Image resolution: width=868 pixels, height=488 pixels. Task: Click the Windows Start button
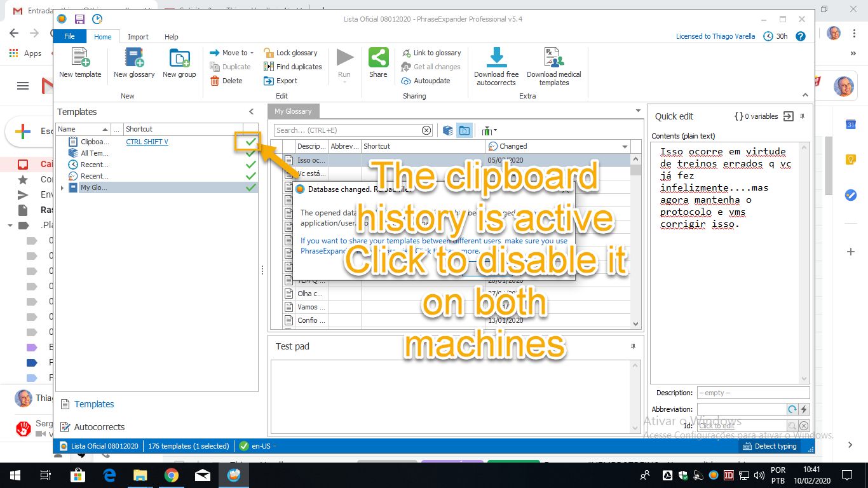click(15, 475)
